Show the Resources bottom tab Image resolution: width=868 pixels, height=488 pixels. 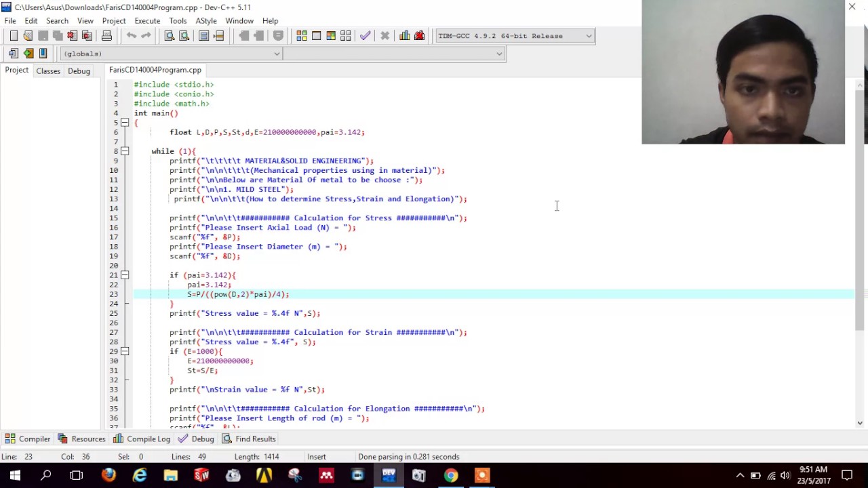82,439
